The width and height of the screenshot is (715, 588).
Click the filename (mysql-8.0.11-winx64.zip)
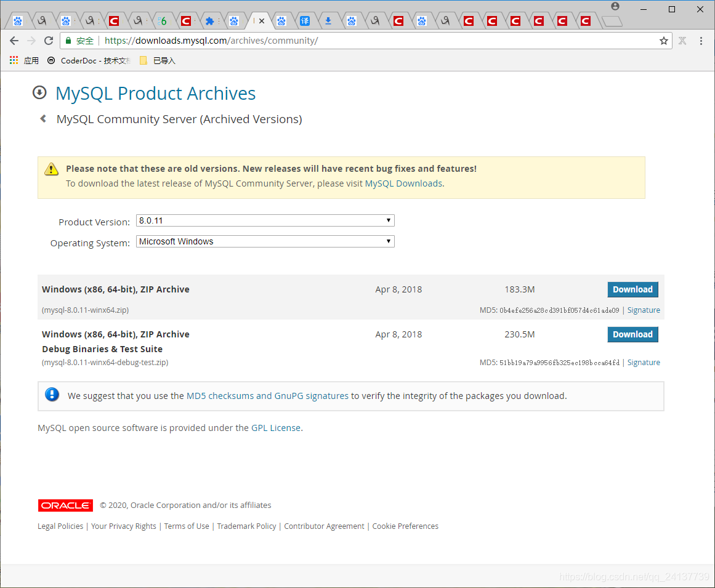pos(85,310)
